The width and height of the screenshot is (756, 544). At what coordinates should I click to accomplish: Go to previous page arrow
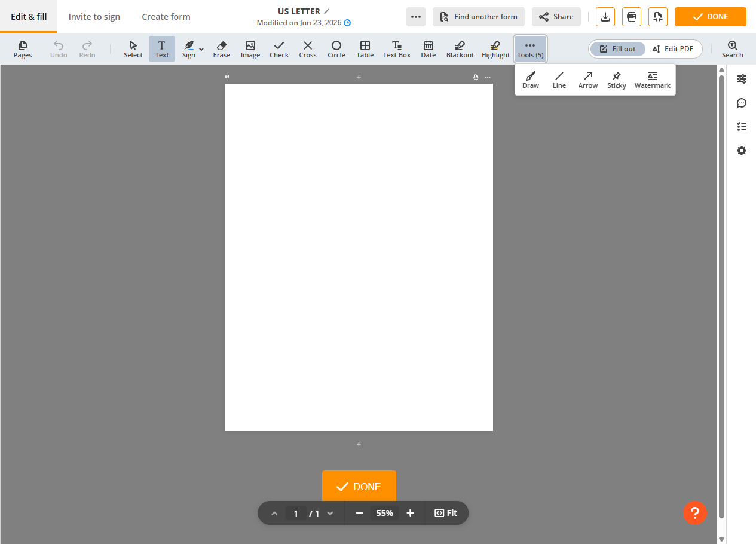[274, 513]
